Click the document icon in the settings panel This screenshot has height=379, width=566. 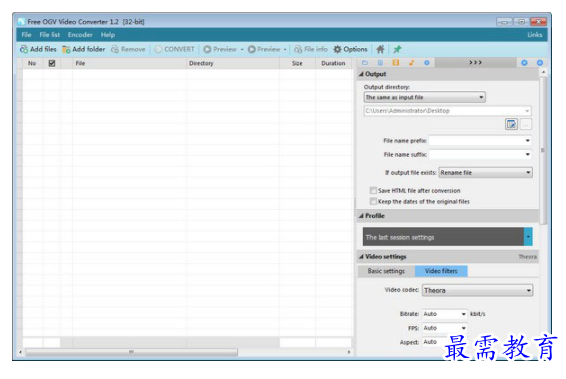click(x=380, y=63)
